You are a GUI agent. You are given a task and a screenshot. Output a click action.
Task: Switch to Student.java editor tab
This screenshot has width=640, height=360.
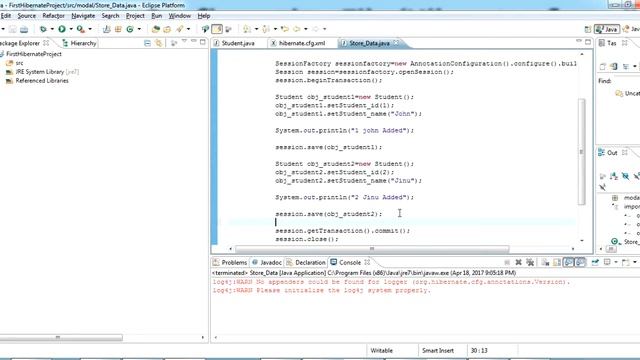[x=234, y=43]
